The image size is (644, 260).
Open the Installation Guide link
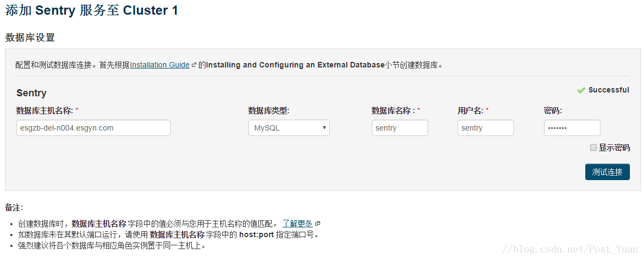(x=160, y=65)
